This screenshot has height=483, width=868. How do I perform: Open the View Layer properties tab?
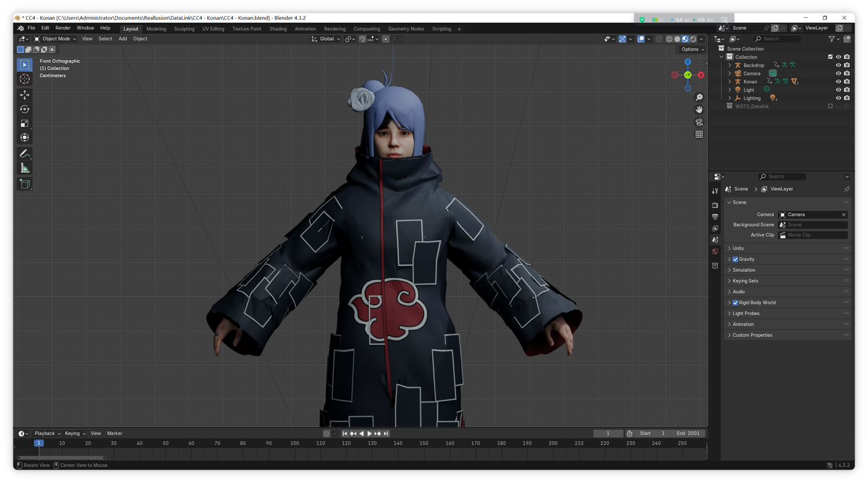click(715, 228)
